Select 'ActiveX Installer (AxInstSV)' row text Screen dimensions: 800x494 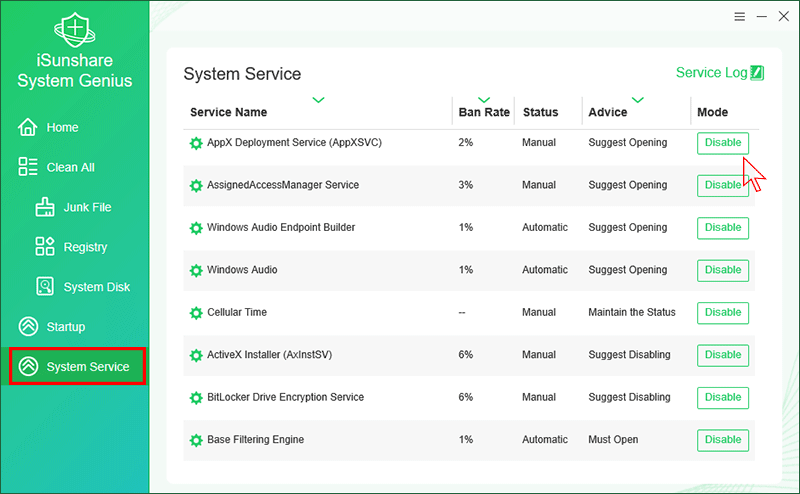pos(269,354)
